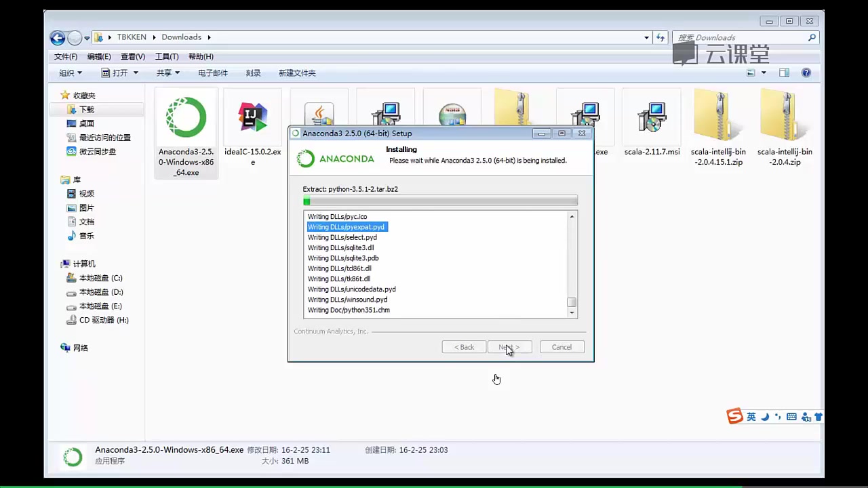Click the Explorer forward arrow button
The image size is (868, 488).
pos(75,38)
